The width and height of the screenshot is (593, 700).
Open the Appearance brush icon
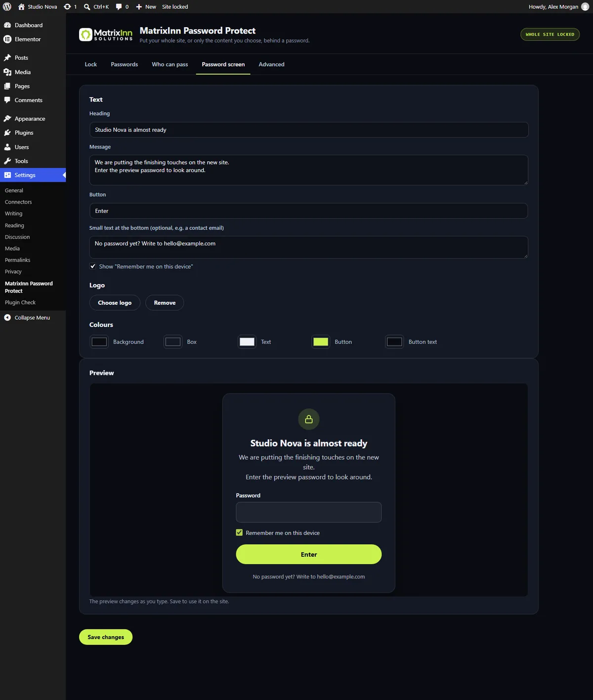[7, 119]
